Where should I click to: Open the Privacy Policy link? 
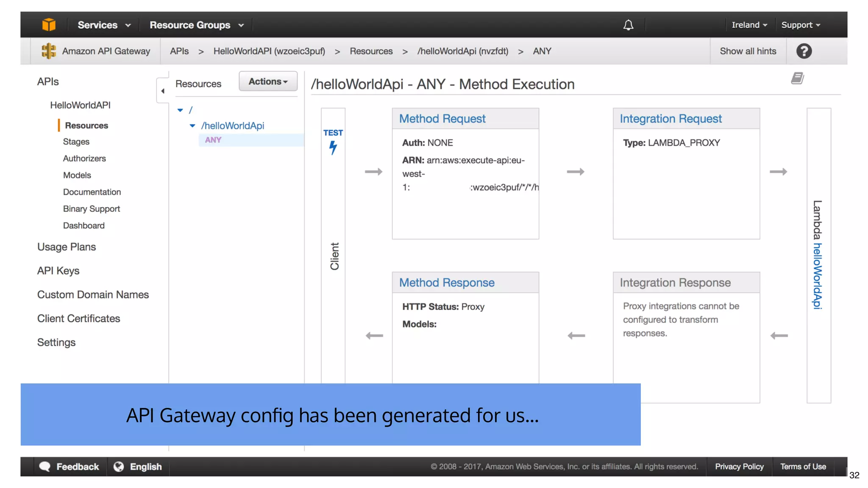(739, 466)
